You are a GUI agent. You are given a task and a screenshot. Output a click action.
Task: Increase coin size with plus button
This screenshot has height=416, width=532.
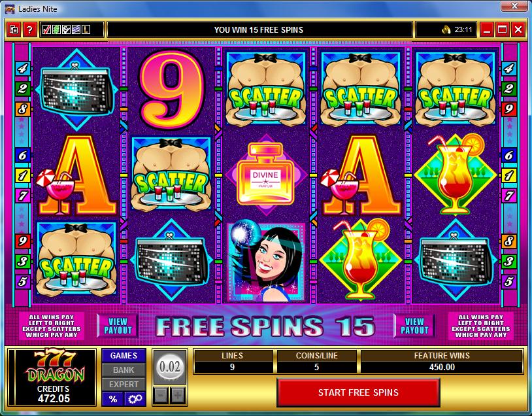(x=178, y=395)
